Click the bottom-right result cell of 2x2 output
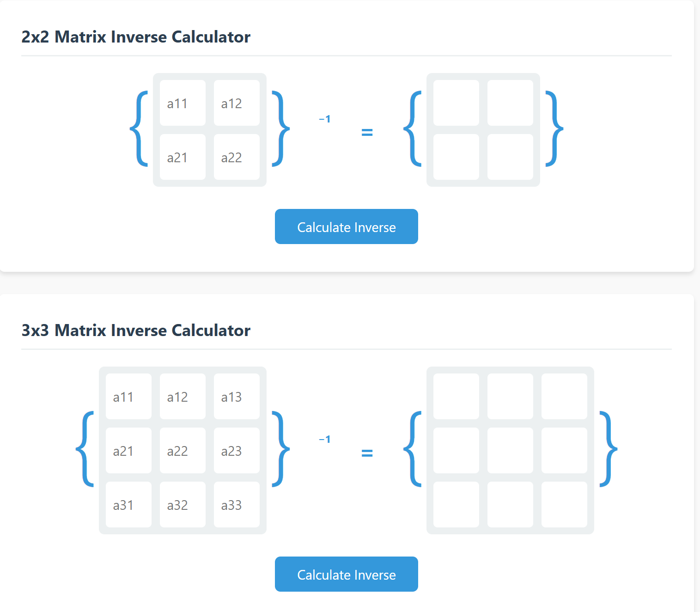This screenshot has width=700, height=612. point(510,157)
